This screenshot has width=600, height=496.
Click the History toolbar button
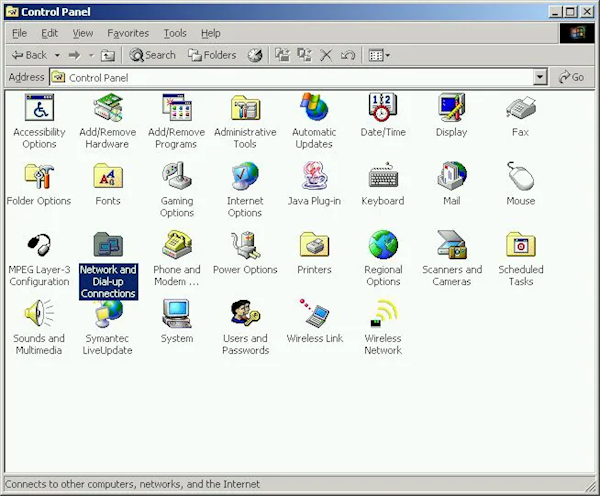(255, 55)
